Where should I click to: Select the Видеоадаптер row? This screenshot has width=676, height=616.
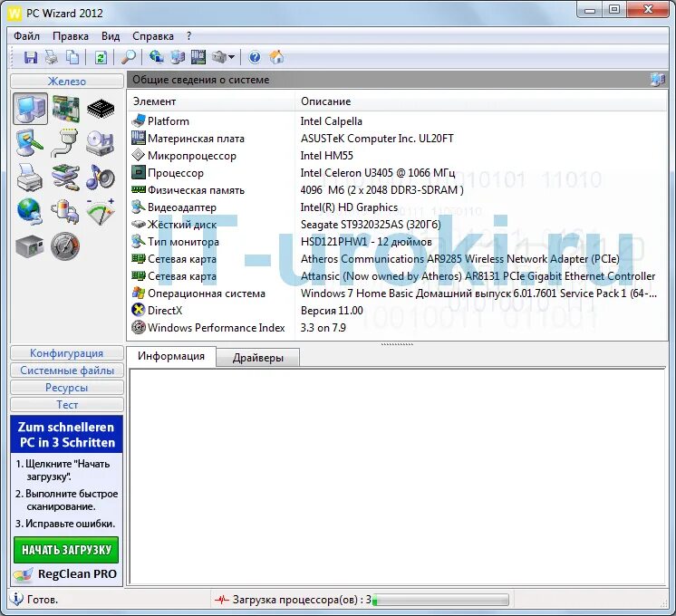coord(397,207)
